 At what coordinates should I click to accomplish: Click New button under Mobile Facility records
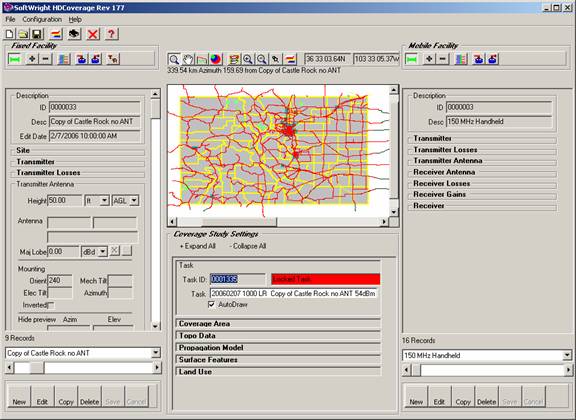click(x=416, y=397)
